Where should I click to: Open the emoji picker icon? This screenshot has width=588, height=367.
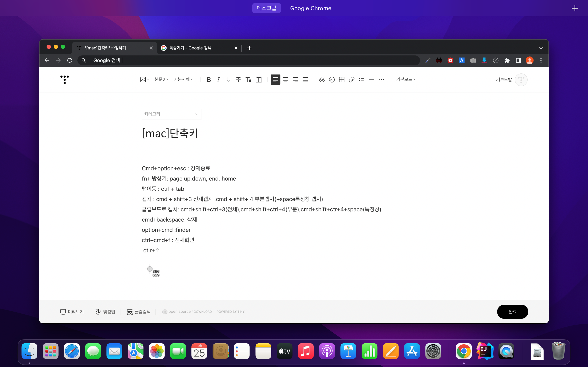pyautogui.click(x=332, y=80)
